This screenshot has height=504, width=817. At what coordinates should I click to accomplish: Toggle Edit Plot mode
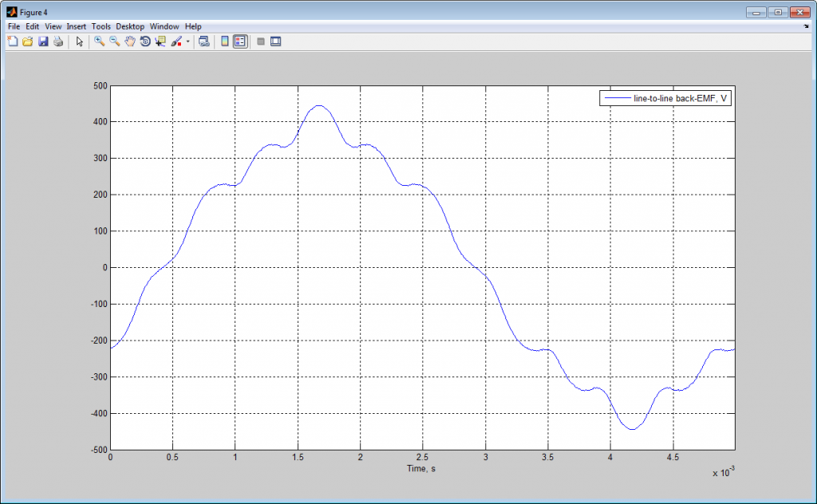pos(80,41)
